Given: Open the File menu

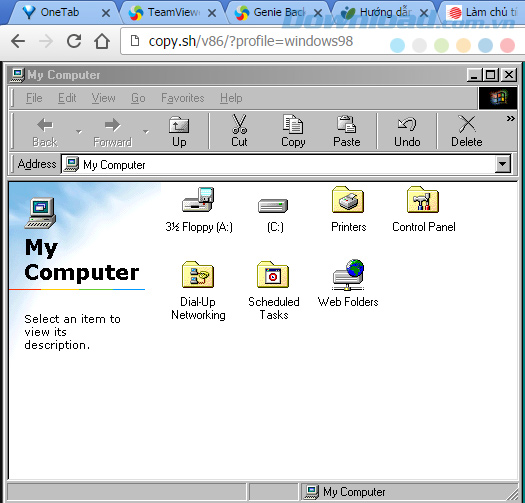Looking at the screenshot, I should [34, 98].
